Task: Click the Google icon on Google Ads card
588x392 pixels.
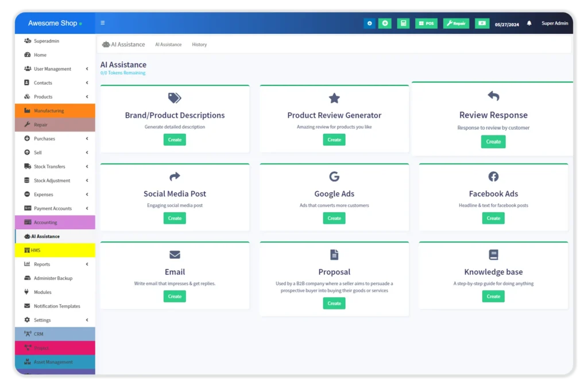Action: [x=334, y=176]
